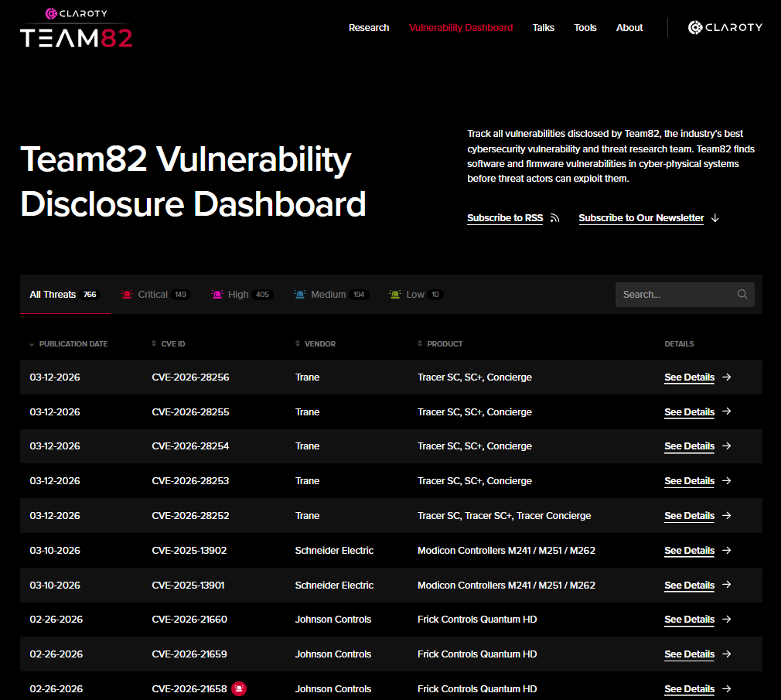This screenshot has width=781, height=700.
Task: Click Johnson Controls vendor for CVE-2026-21660
Action: [333, 620]
